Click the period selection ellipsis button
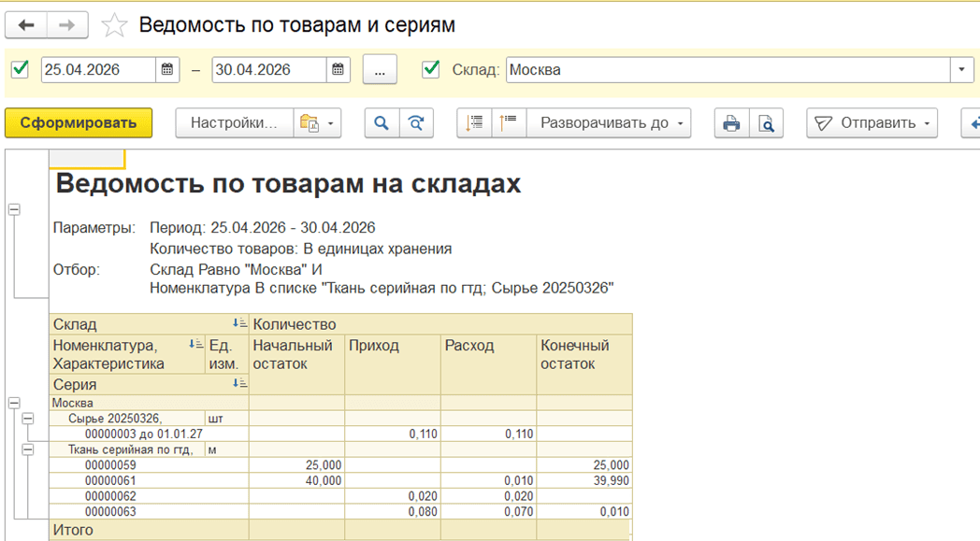This screenshot has width=980, height=541. tap(380, 69)
